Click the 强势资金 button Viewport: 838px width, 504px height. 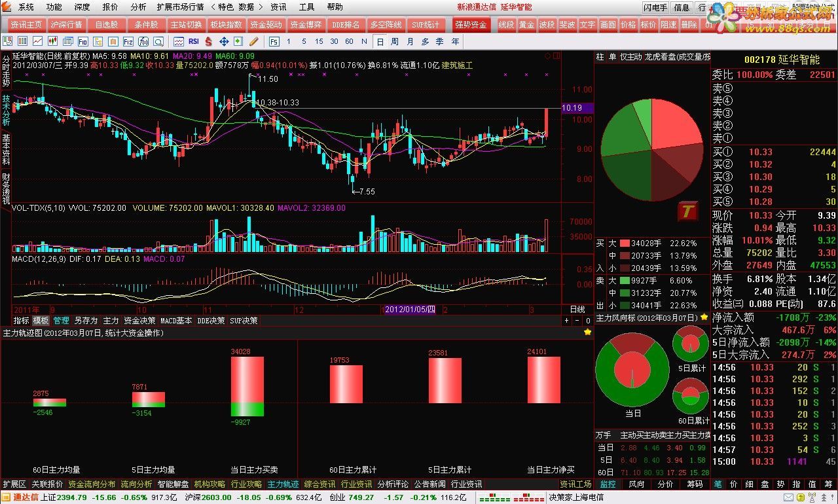[470, 25]
